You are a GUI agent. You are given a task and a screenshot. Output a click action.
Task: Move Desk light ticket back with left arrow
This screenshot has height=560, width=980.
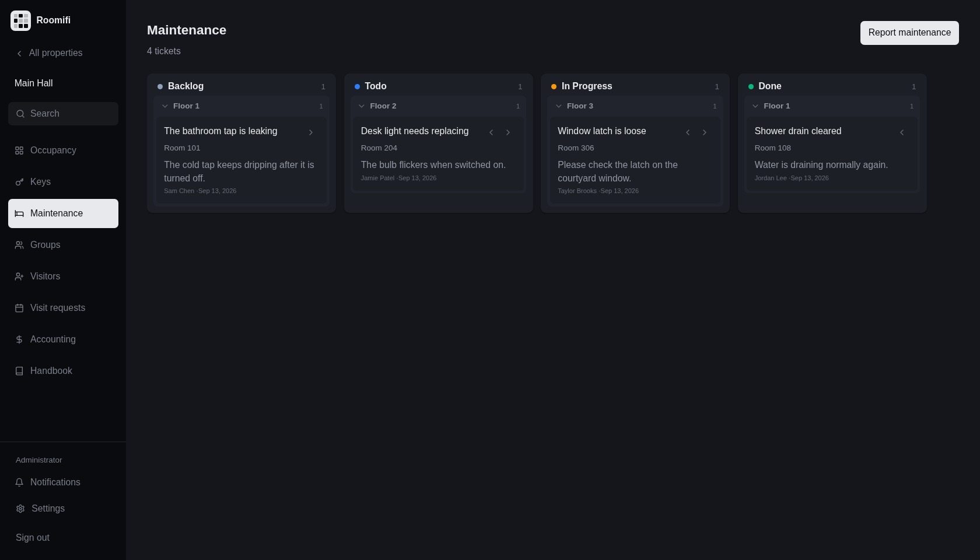point(491,132)
